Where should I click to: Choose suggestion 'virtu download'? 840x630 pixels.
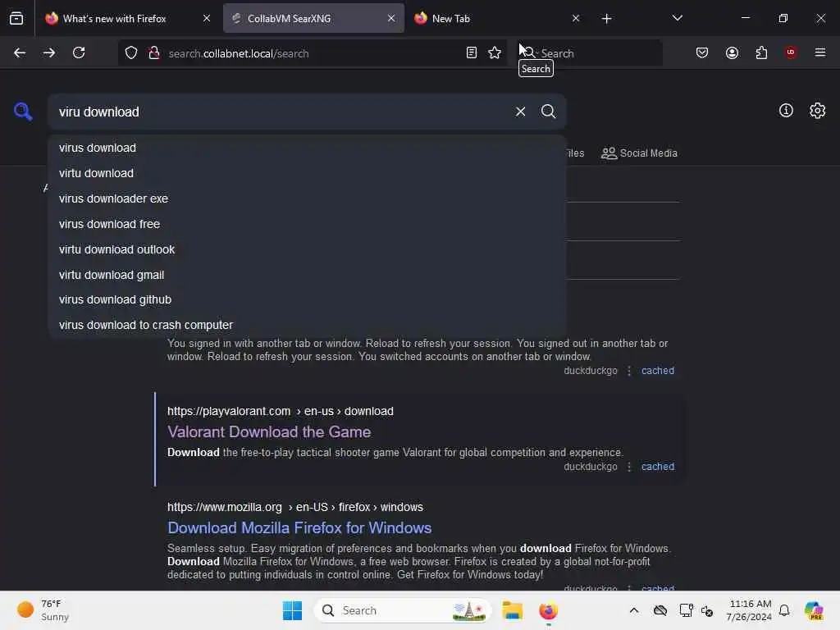click(307, 173)
